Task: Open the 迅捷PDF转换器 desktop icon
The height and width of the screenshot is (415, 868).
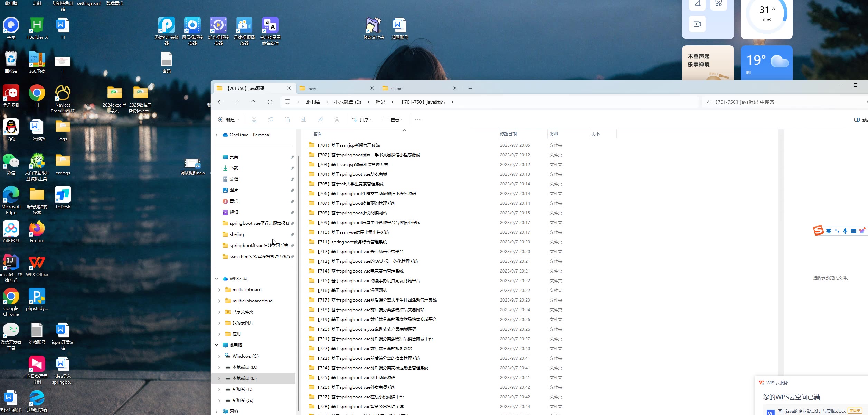Action: 167,31
